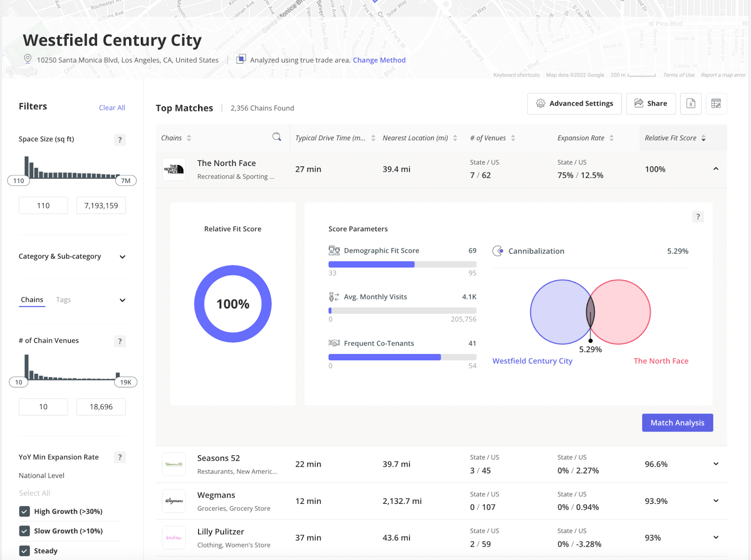The height and width of the screenshot is (560, 751).
Task: Open the table columns settings icon
Action: 716,104
